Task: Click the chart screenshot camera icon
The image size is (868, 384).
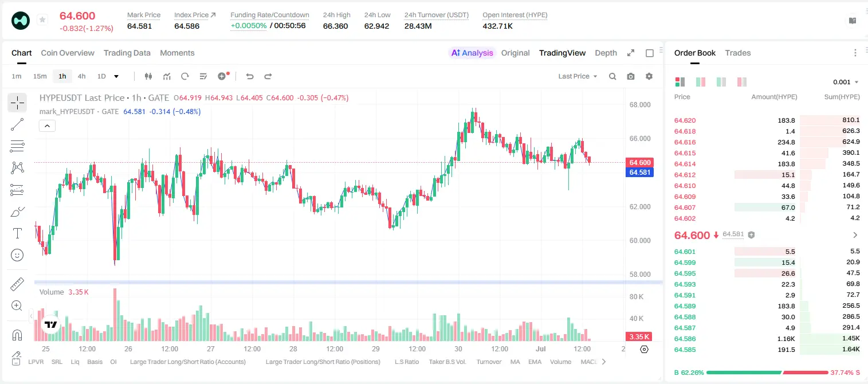Action: [631, 76]
